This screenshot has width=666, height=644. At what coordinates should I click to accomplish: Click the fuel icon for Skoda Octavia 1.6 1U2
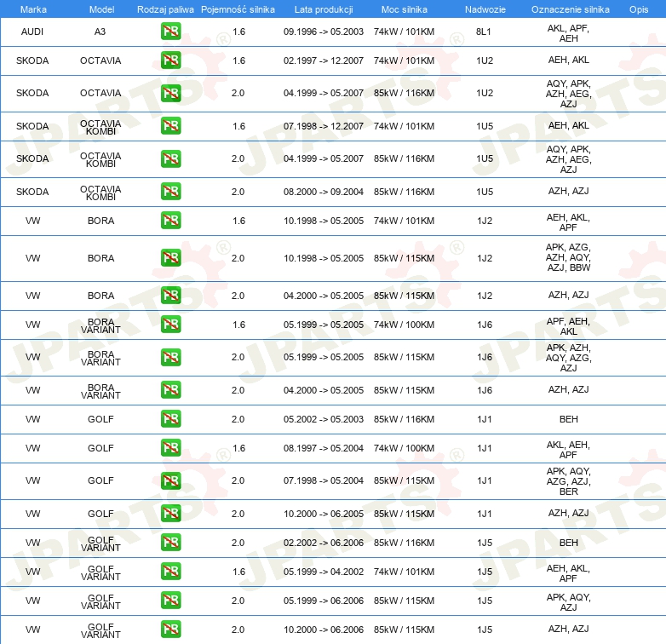[x=170, y=60]
